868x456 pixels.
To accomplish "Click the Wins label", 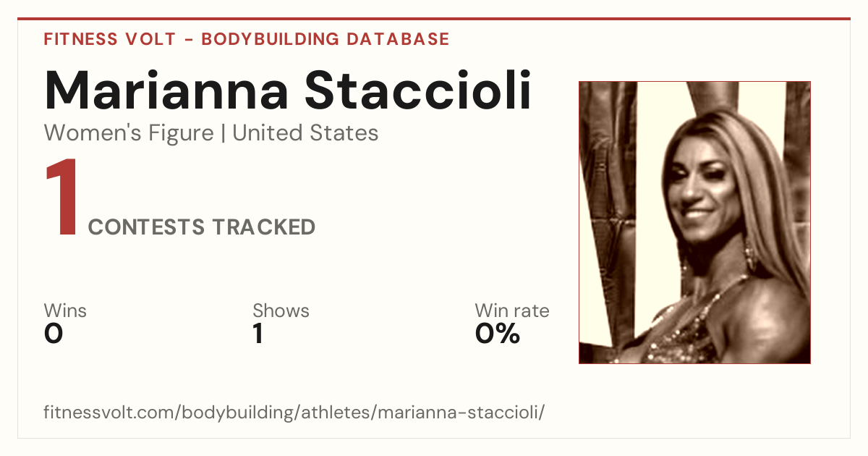I will click(65, 311).
